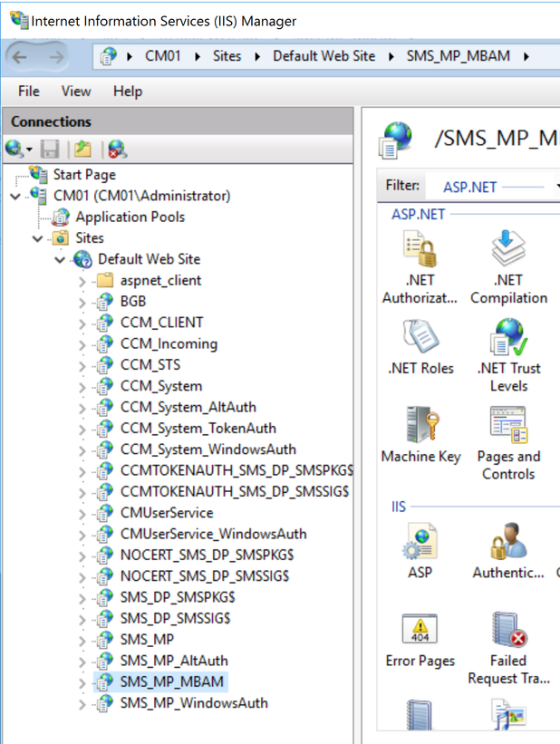
Task: Select SMS_MP application in tree
Action: click(147, 640)
